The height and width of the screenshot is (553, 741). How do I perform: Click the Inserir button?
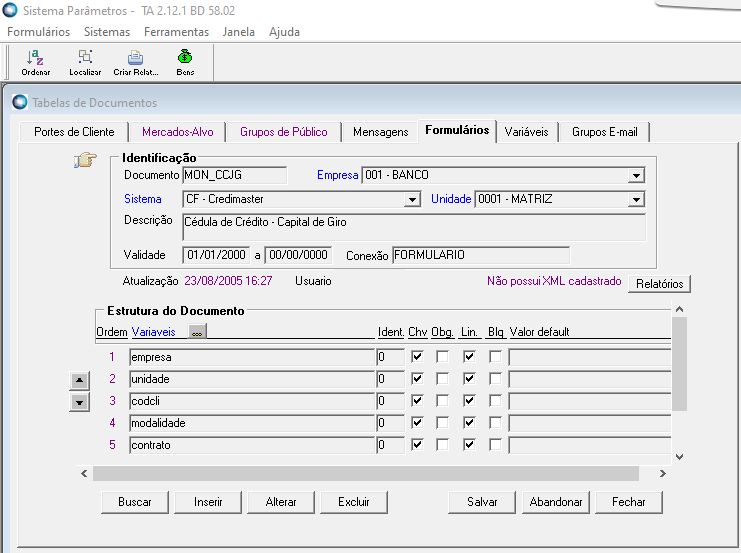tap(208, 502)
